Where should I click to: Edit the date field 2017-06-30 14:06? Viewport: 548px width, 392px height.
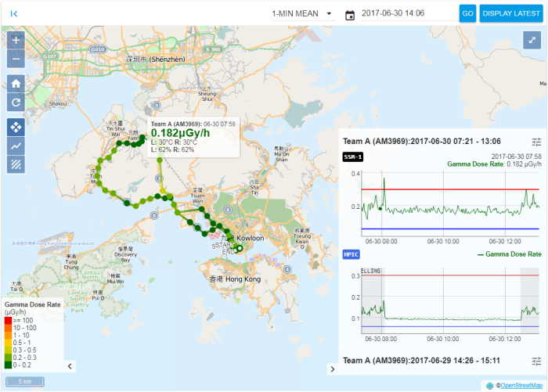409,13
